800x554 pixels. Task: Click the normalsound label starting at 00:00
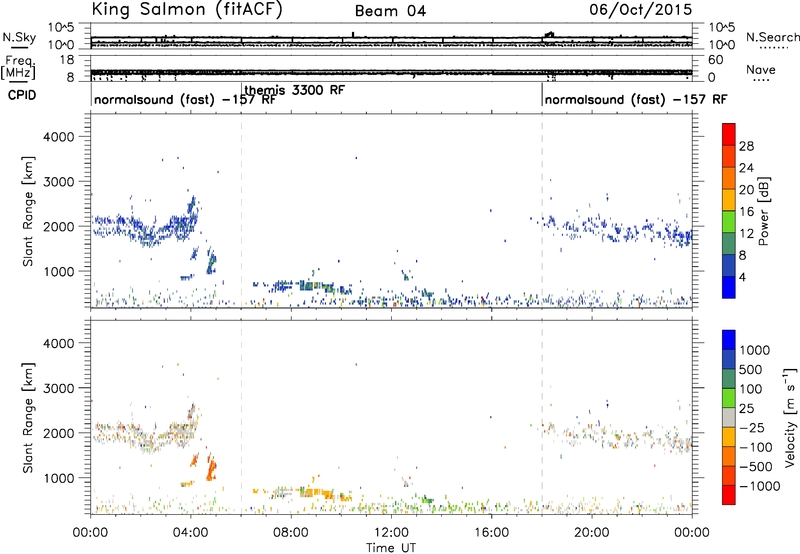pos(185,99)
